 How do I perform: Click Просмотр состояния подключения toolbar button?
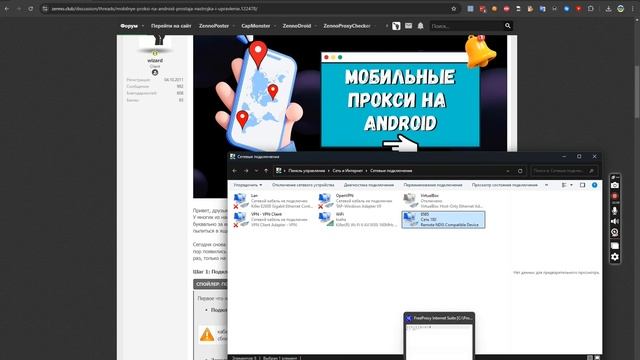click(504, 185)
